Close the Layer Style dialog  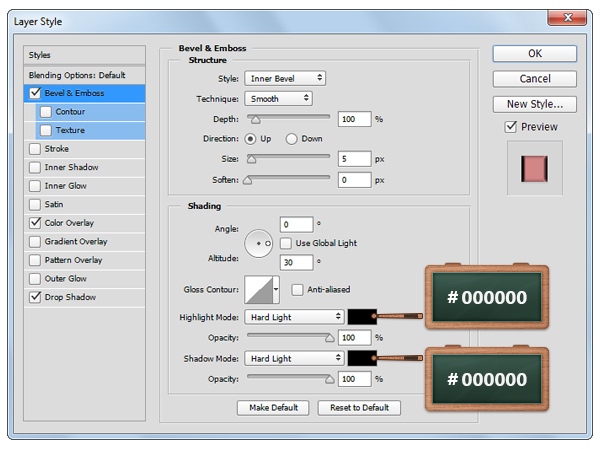coord(566,18)
